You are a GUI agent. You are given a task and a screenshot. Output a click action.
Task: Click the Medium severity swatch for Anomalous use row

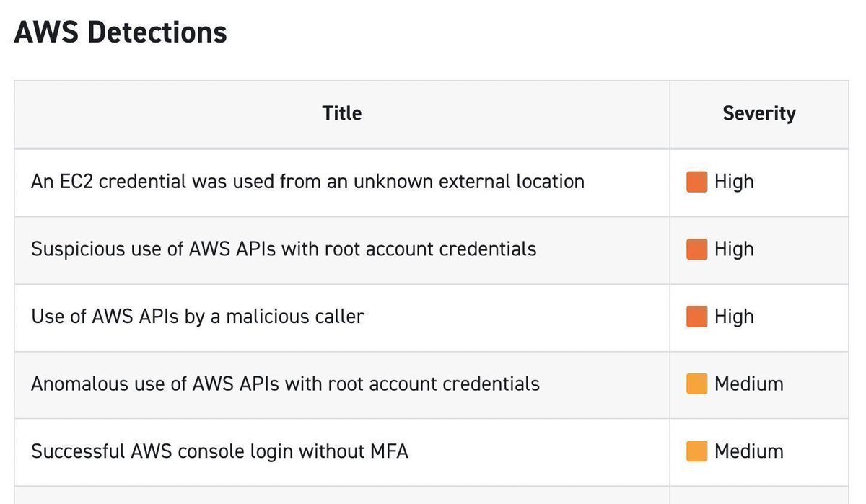(x=696, y=384)
